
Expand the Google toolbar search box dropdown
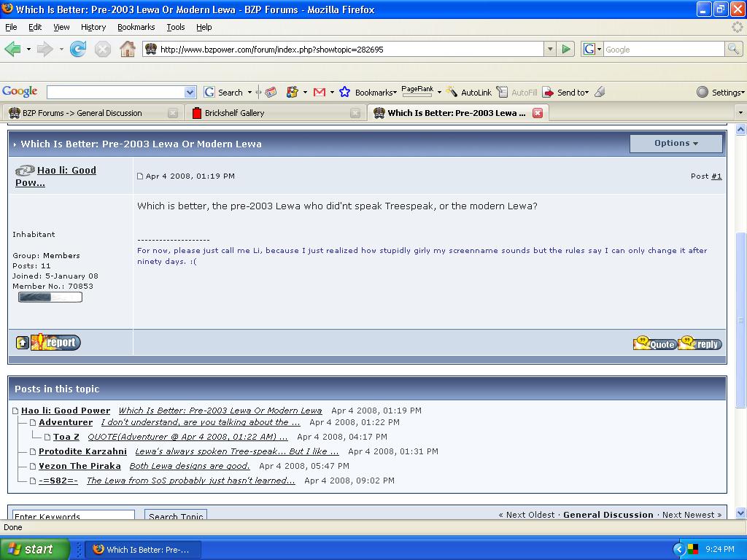(x=190, y=93)
